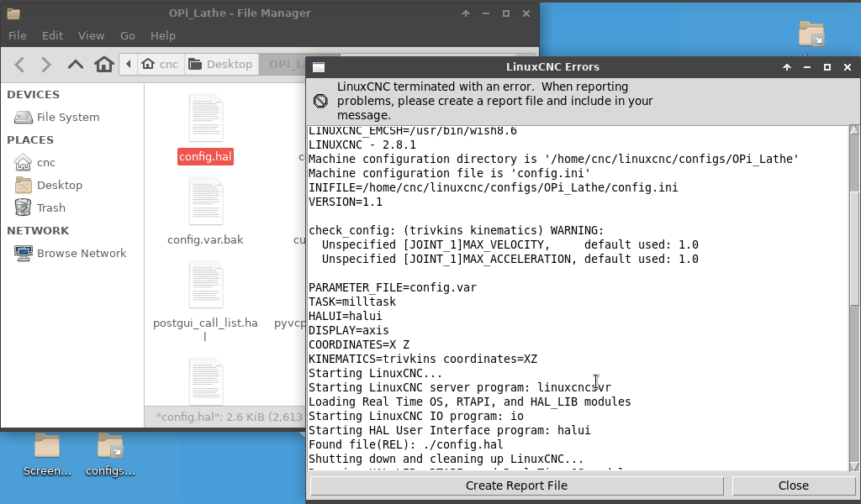Screen dimensions: 861x504
Task: Click 'DISPLAY=axis' log line
Action: coord(349,330)
